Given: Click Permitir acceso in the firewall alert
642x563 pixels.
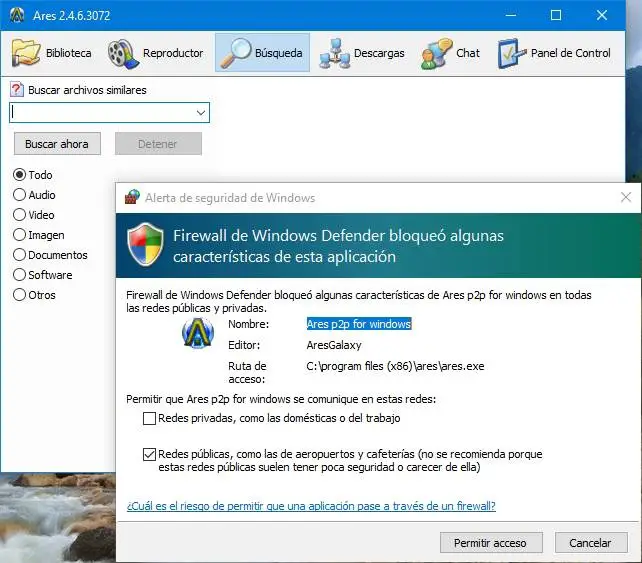Looking at the screenshot, I should pyautogui.click(x=491, y=543).
